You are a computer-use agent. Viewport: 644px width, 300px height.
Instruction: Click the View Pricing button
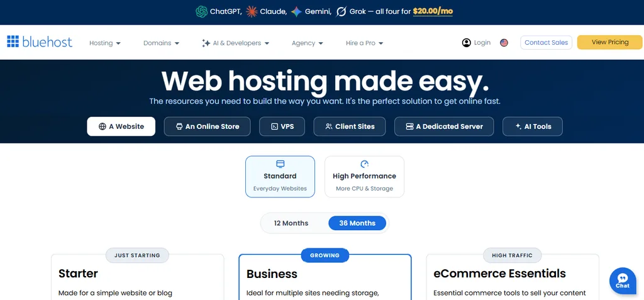[x=609, y=42]
